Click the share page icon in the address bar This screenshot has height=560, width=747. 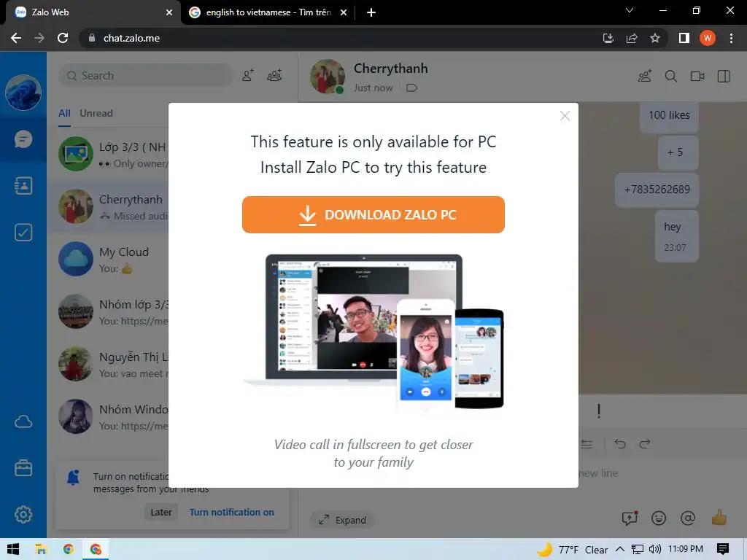632,38
